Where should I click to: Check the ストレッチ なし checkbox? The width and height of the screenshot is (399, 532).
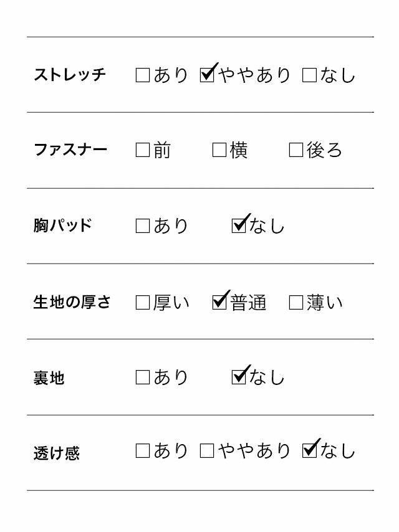309,75
